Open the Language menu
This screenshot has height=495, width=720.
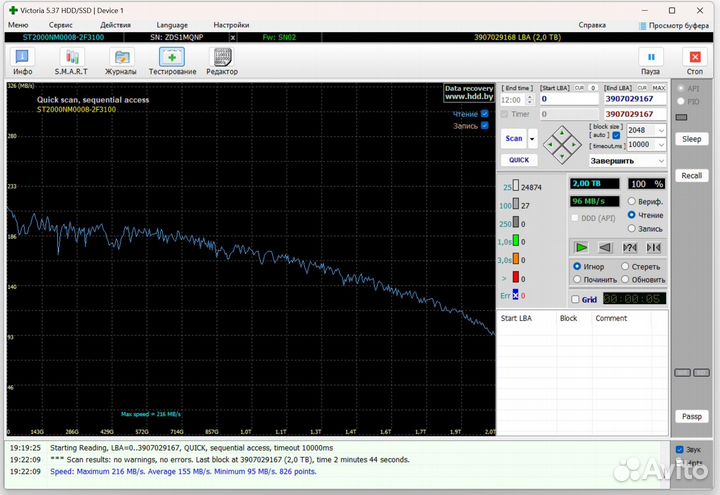coord(172,24)
